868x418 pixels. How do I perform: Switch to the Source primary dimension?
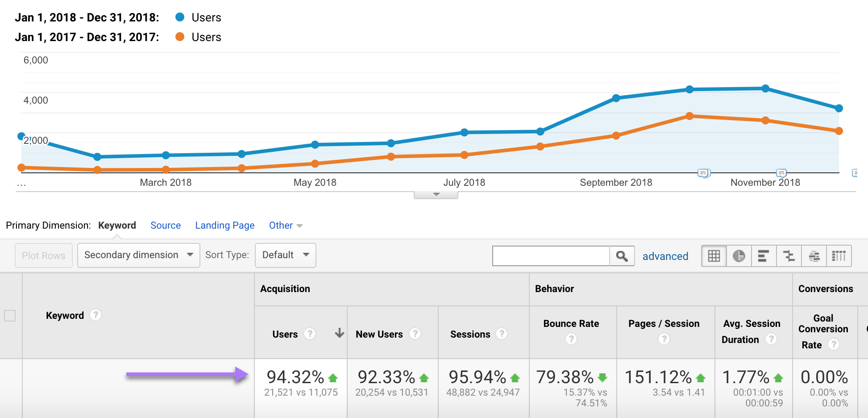point(165,225)
